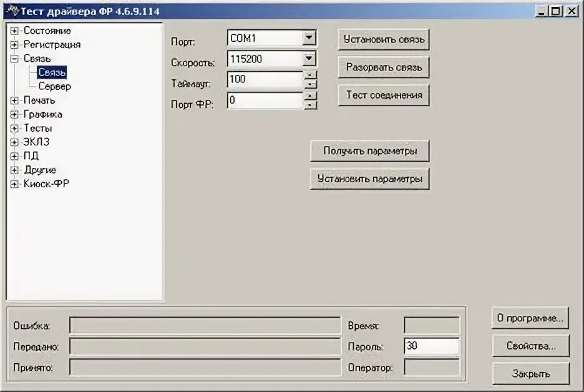584x392 pixels.
Task: Open the Порт COM1 dropdown arrow
Action: 309,37
